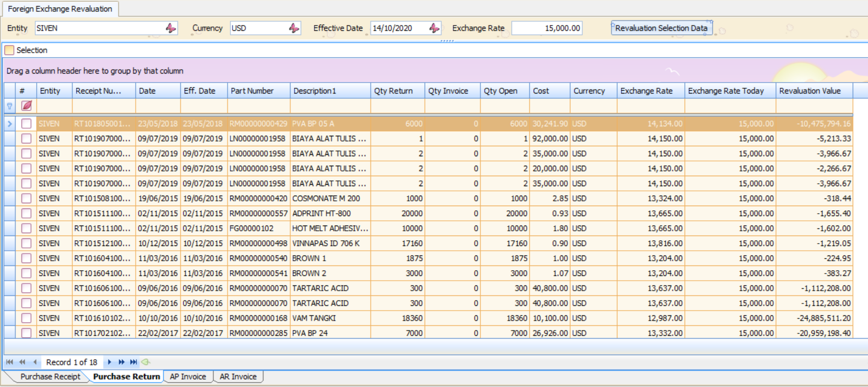Open the Currency lookup butterfly icon

point(294,28)
